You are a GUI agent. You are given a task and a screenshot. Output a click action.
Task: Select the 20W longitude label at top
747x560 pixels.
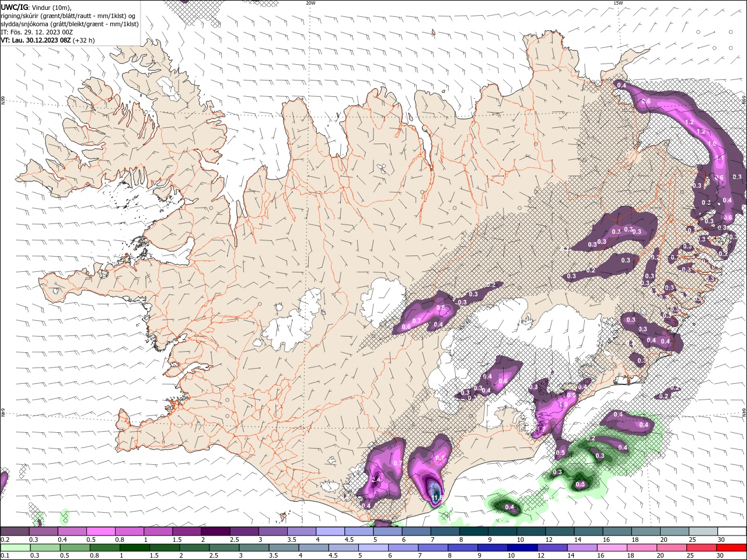(x=310, y=3)
